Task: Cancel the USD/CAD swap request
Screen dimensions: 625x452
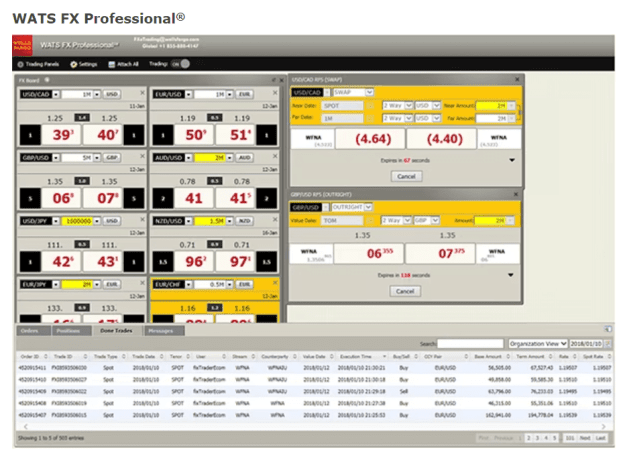Action: tap(406, 176)
